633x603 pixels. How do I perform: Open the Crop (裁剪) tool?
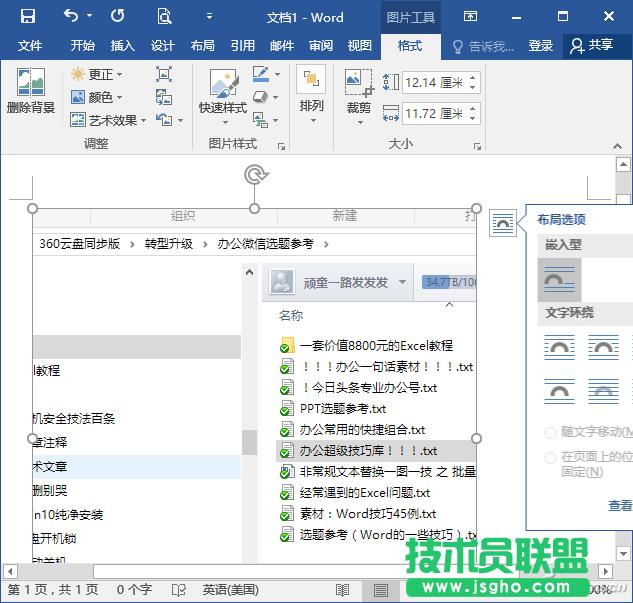pos(358,92)
